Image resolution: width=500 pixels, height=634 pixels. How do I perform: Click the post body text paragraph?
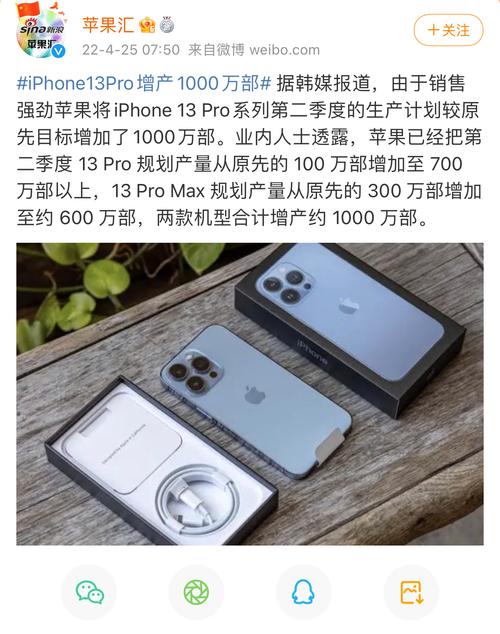pyautogui.click(x=249, y=150)
